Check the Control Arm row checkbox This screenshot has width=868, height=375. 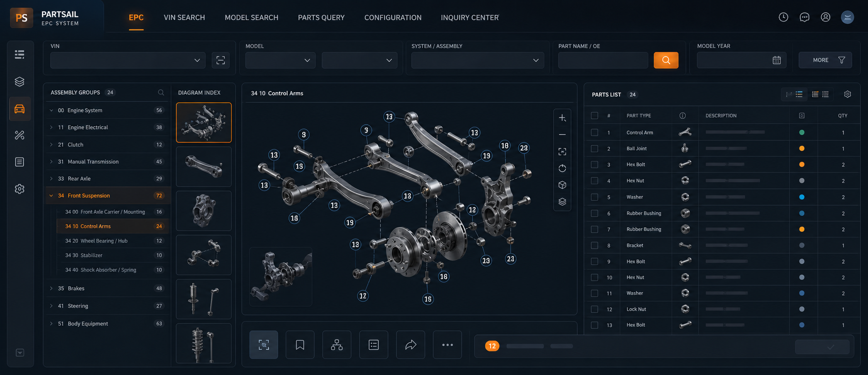click(x=594, y=132)
